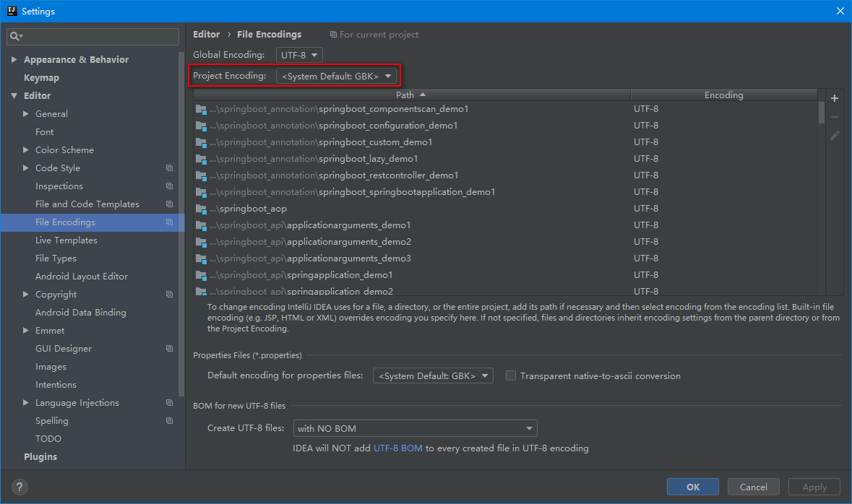Expand Appearance & Behavior section
Viewport: 852px width, 504px height.
click(14, 60)
